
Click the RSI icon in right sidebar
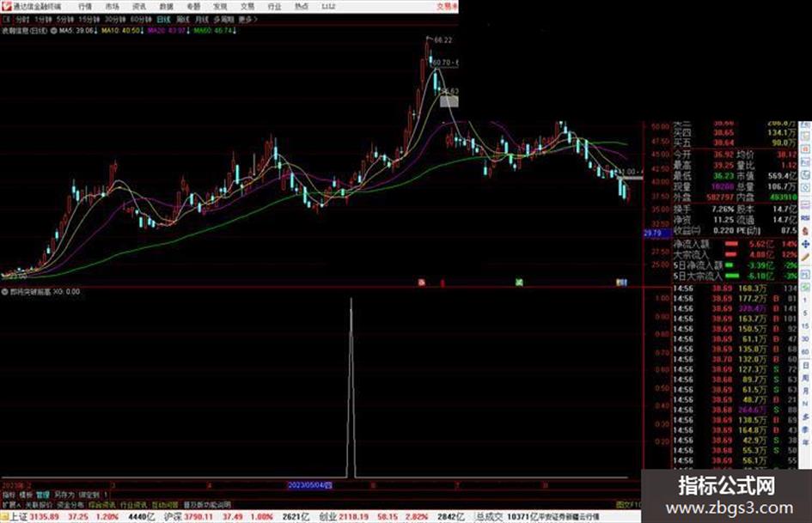coord(805,218)
